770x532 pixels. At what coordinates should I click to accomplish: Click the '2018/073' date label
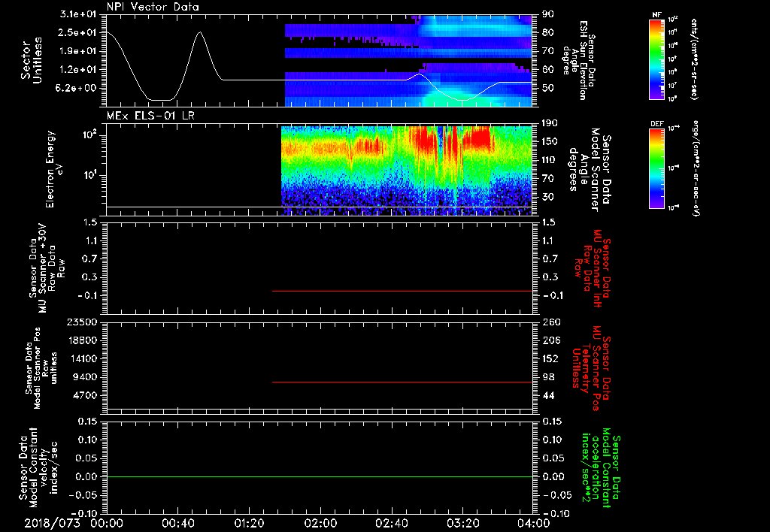[52, 523]
